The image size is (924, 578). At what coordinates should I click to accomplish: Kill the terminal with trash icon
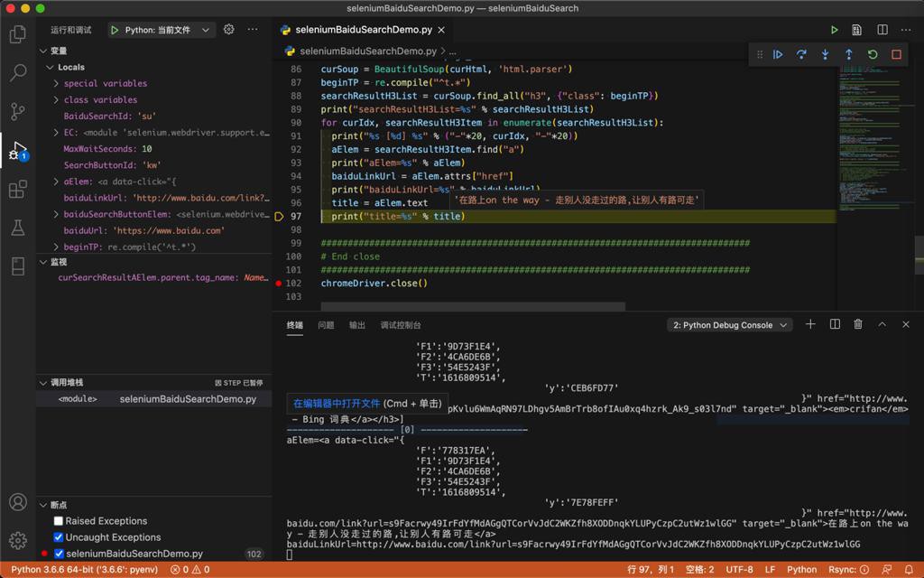click(858, 324)
